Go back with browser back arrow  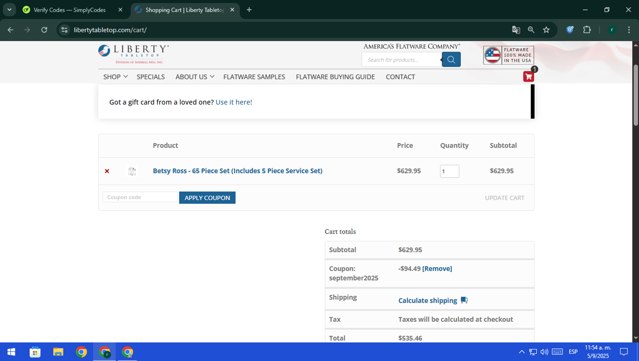[x=11, y=30]
